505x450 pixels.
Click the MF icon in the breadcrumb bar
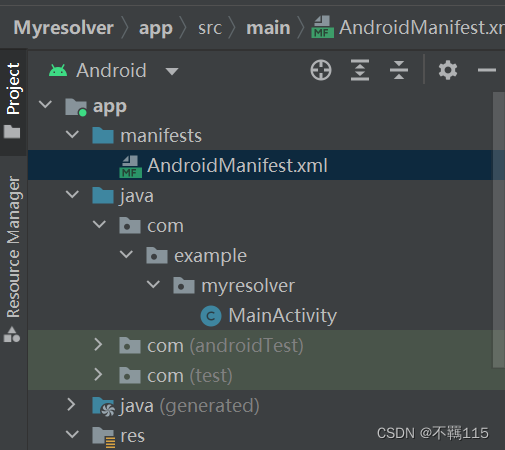point(322,27)
